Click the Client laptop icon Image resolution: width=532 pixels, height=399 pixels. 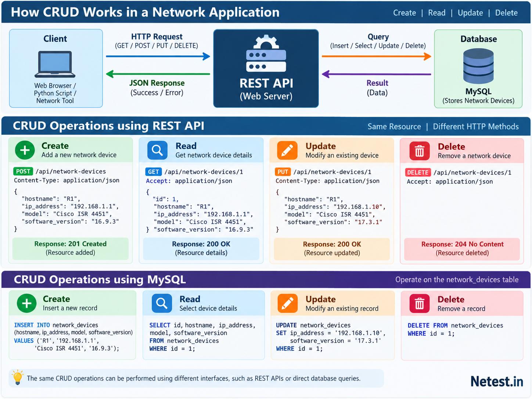(x=55, y=64)
